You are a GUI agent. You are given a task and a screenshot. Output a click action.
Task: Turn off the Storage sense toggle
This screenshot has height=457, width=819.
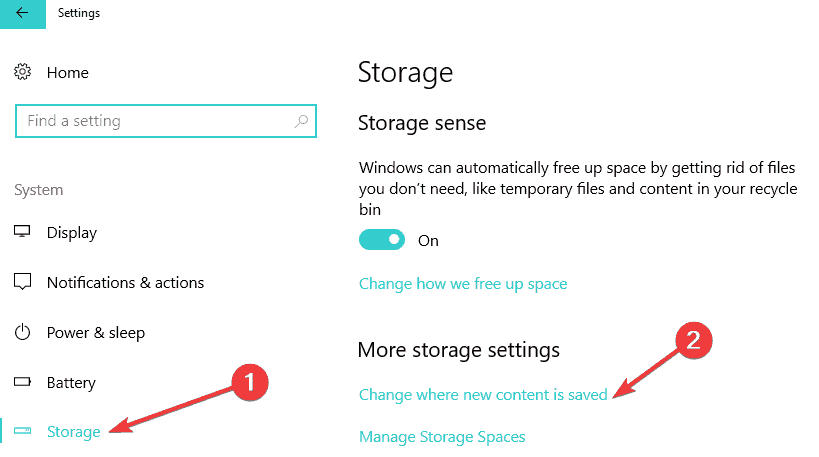pos(381,240)
